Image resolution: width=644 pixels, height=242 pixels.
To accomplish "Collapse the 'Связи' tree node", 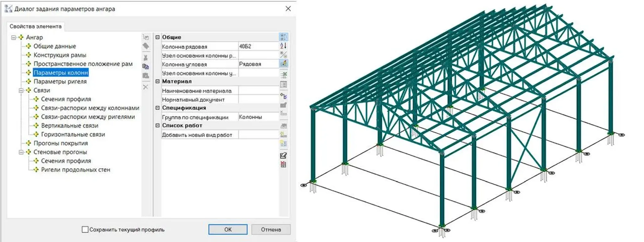I will 21,90.
